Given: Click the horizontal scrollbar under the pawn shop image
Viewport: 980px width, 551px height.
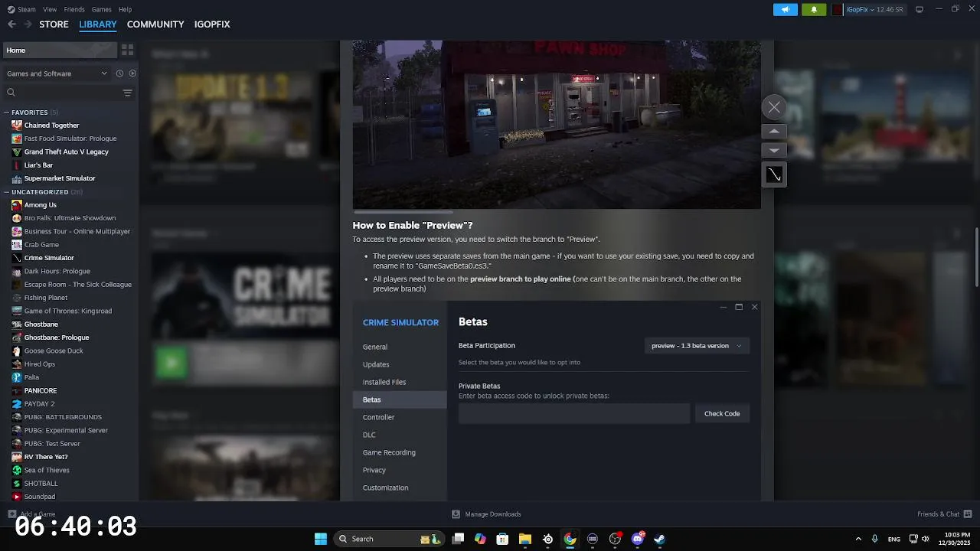Looking at the screenshot, I should point(403,212).
